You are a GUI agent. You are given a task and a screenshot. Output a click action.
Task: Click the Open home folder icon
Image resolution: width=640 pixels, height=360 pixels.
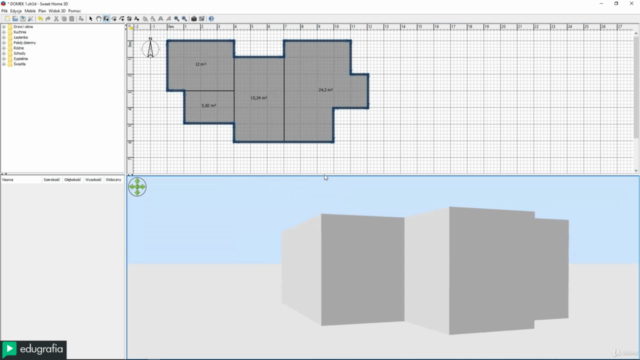tap(15, 19)
